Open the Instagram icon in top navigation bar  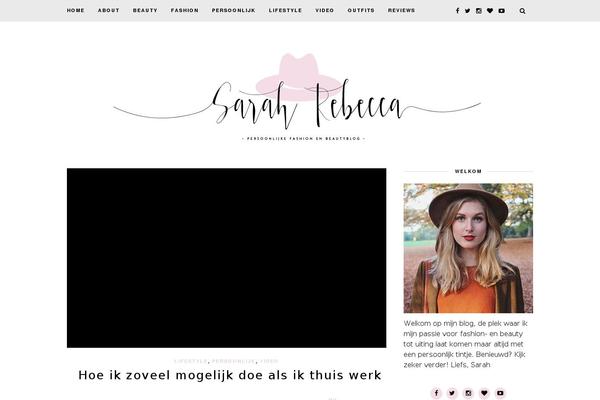coord(479,11)
